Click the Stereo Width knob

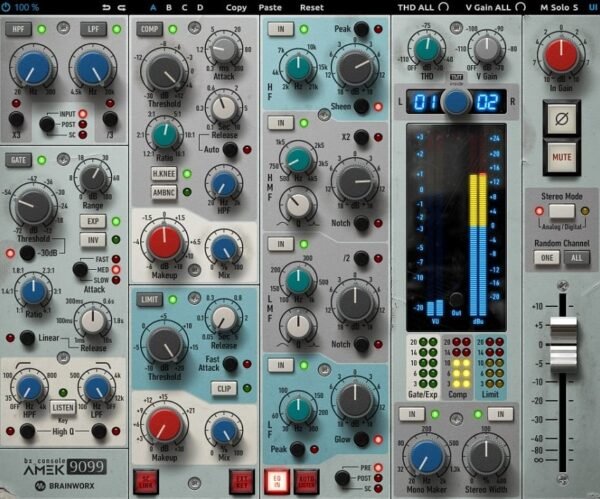(486, 456)
